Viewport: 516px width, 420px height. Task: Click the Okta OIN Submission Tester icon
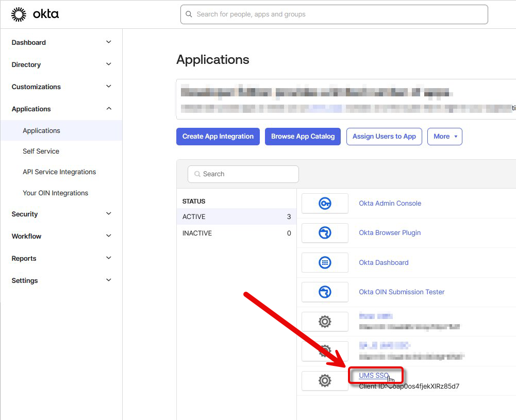(x=325, y=292)
